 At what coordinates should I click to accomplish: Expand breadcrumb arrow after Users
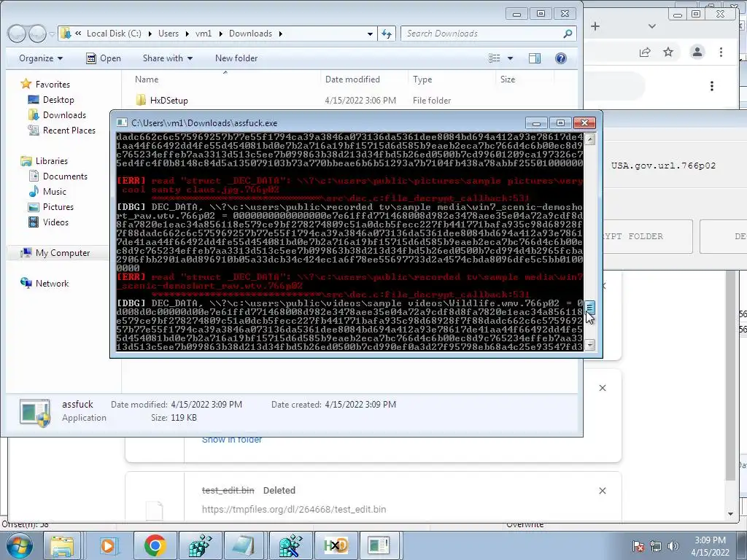(187, 34)
